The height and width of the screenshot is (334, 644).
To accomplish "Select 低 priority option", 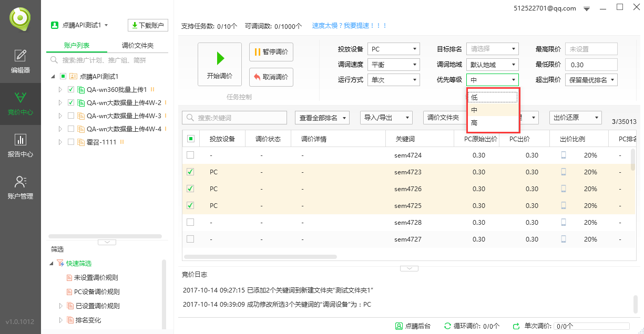I will click(493, 97).
